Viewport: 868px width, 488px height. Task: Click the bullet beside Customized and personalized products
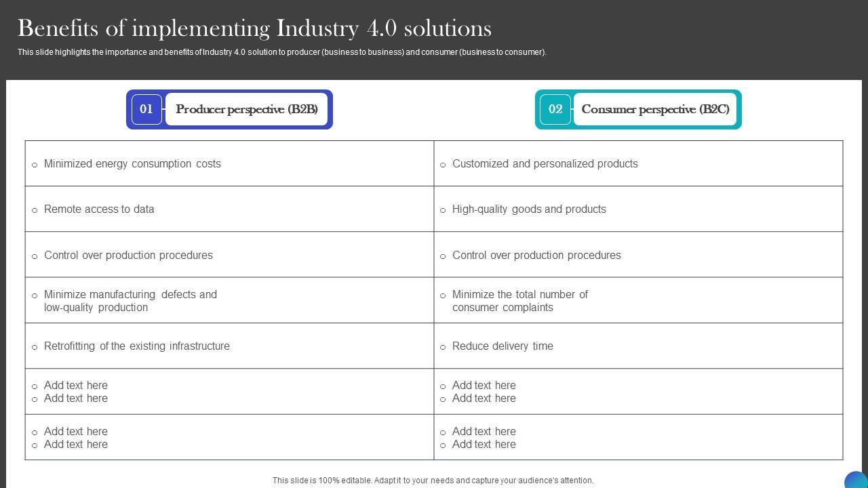[443, 165]
